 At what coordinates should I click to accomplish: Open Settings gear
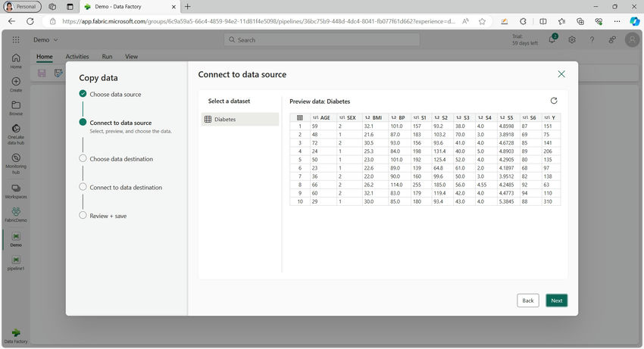(572, 40)
